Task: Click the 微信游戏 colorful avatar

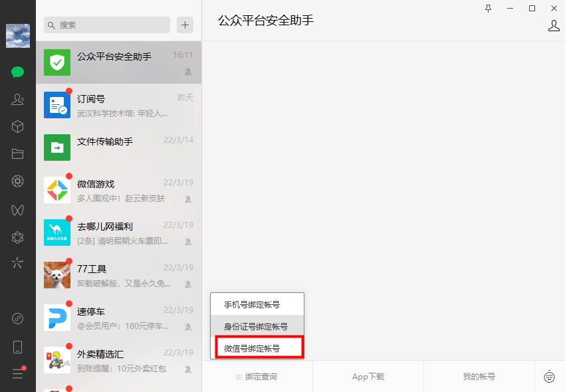Action: (57, 190)
